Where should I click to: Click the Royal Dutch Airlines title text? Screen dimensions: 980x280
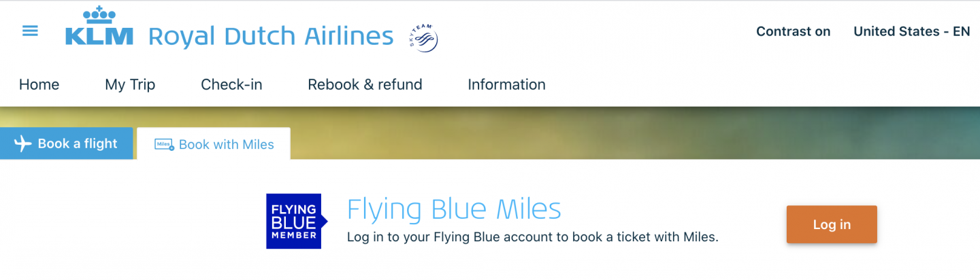point(270,36)
